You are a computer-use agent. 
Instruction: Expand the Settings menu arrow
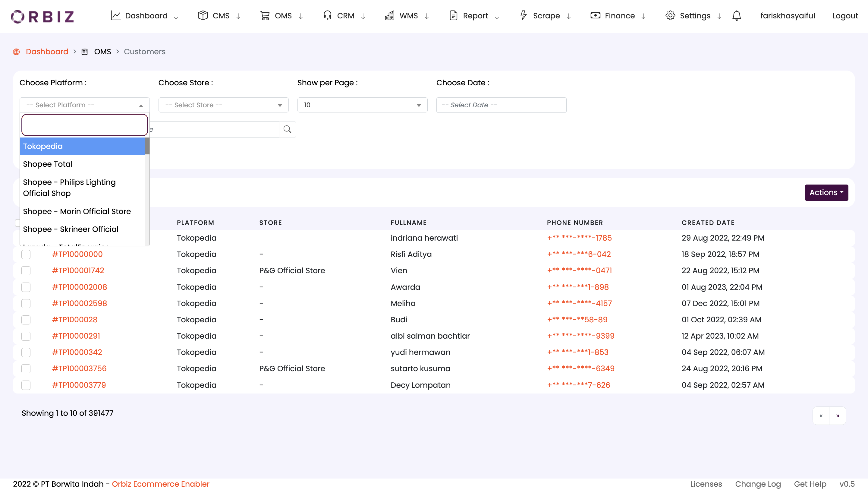click(x=719, y=16)
